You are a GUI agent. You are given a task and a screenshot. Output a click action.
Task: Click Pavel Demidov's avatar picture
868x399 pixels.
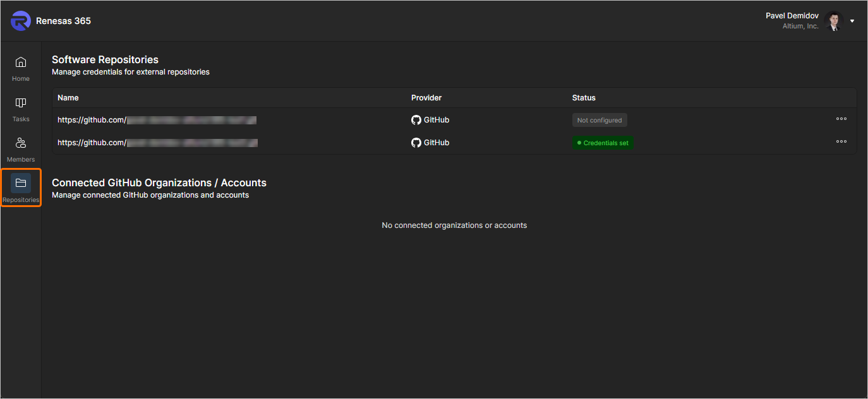[834, 21]
